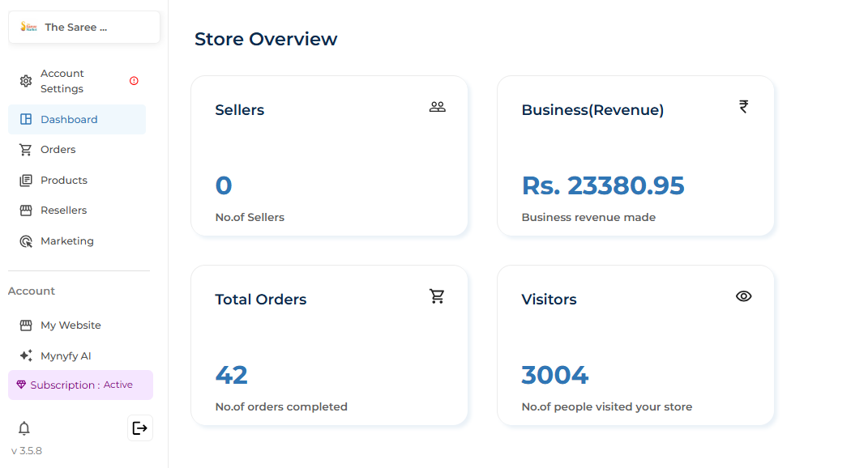Open the notification bell at bottom left

(24, 428)
